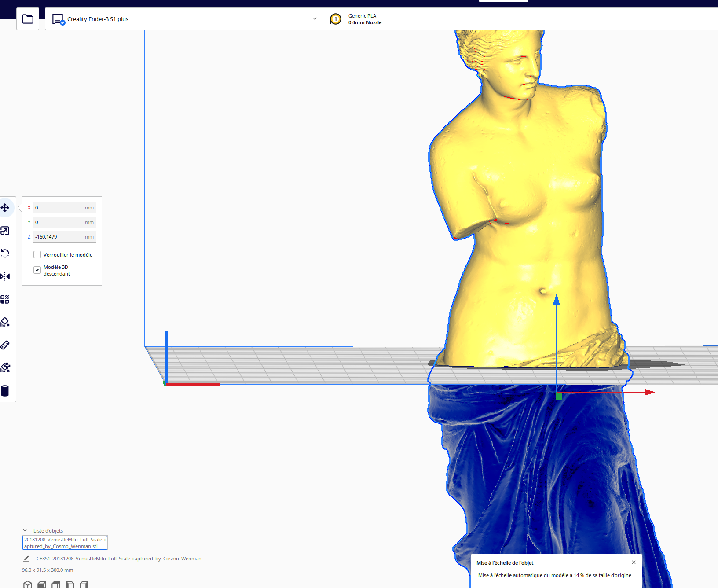This screenshot has height=588, width=718.
Task: Open the per-model settings tool
Action: (x=5, y=299)
